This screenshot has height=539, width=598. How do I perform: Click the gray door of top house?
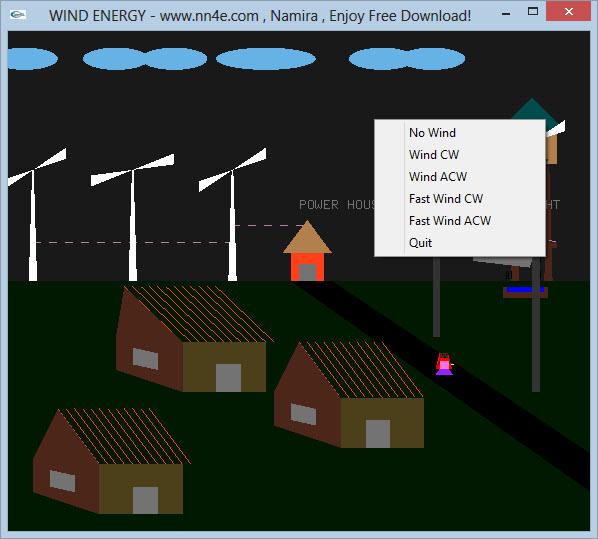click(228, 378)
